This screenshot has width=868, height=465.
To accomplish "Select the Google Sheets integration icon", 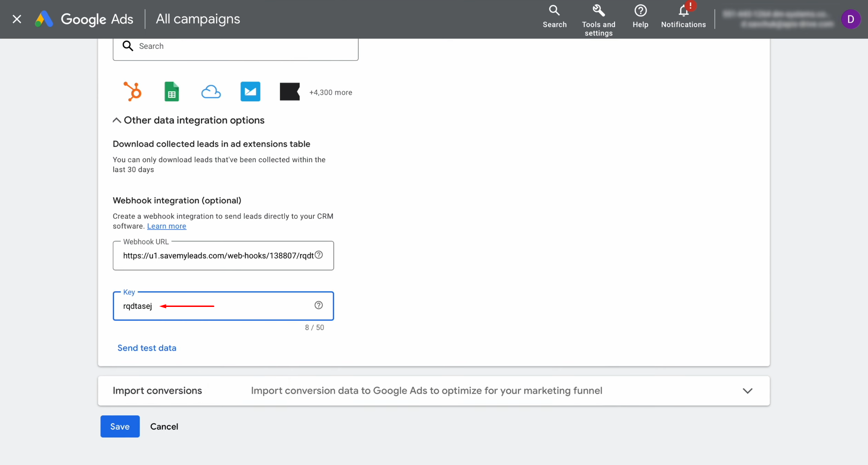I will click(171, 91).
